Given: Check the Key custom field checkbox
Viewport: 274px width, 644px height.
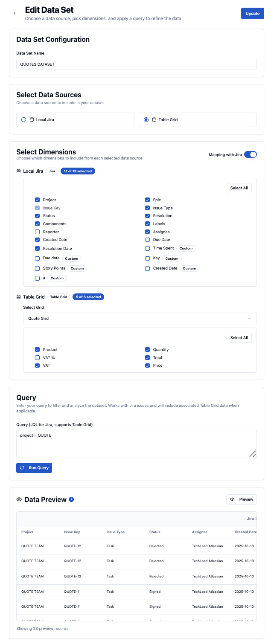Looking at the screenshot, I should (148, 258).
